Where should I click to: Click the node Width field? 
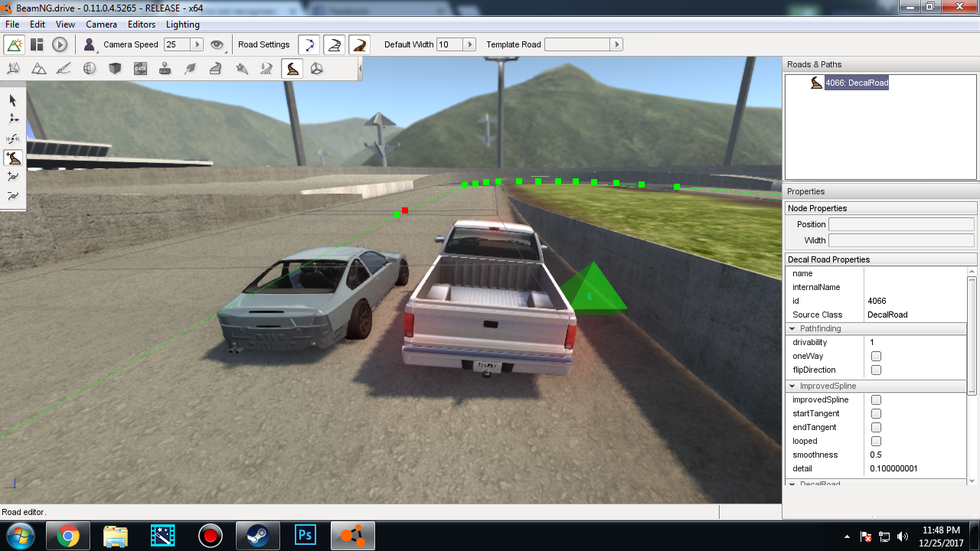click(x=901, y=240)
